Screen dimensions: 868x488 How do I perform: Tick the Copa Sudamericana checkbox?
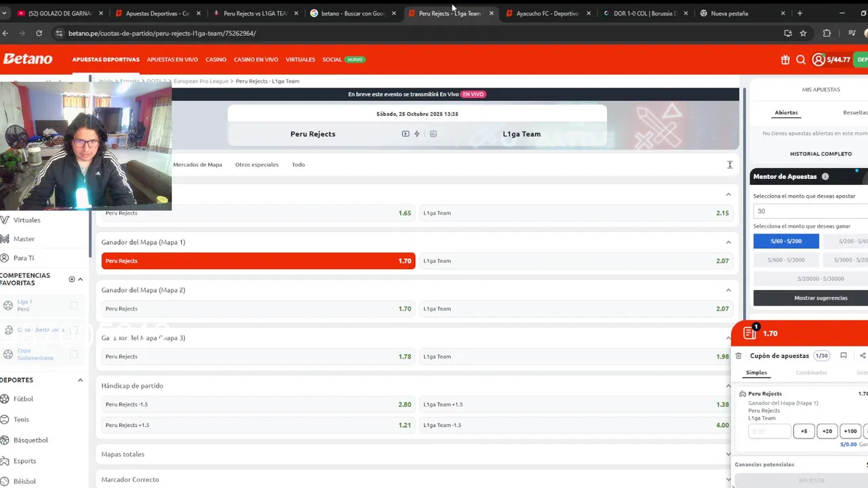tap(74, 354)
